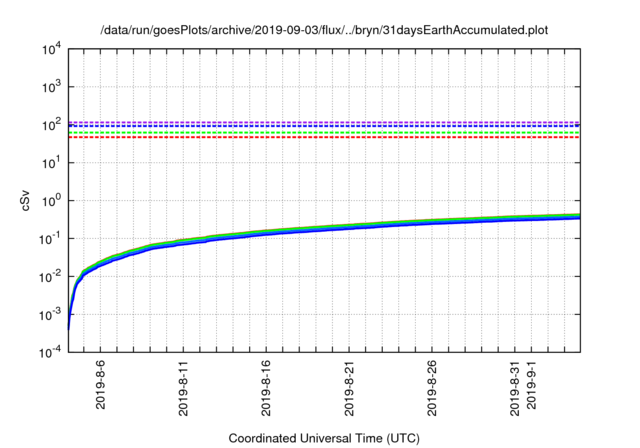The width and height of the screenshot is (640, 448).
Task: Click the 10^4 y-axis label
Action: (51, 50)
